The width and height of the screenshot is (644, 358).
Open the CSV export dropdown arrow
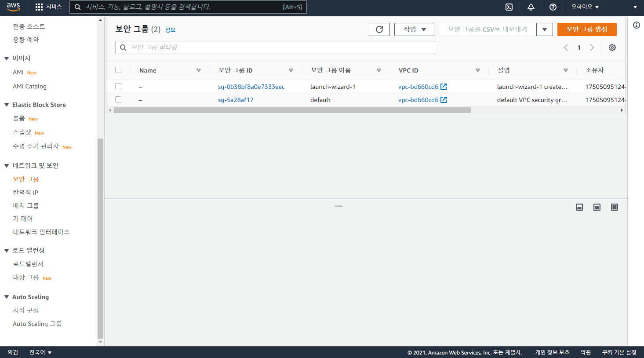click(545, 29)
